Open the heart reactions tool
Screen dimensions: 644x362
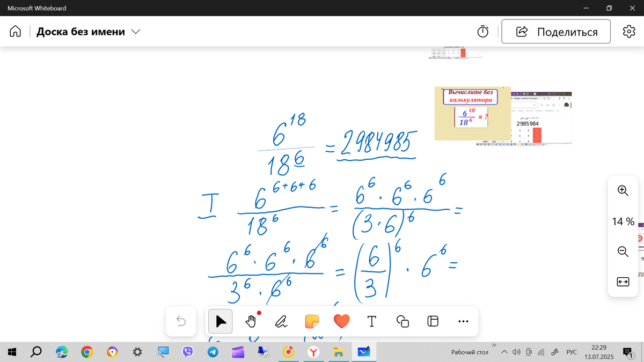(x=341, y=321)
